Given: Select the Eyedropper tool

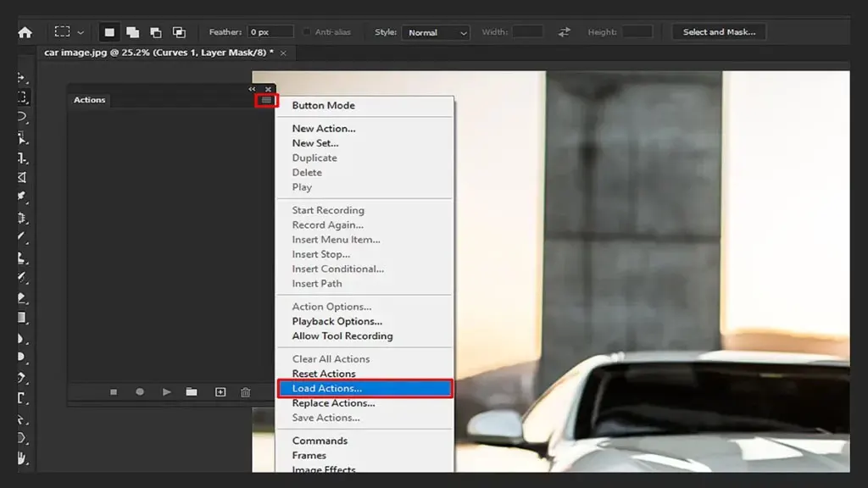Looking at the screenshot, I should pos(22,197).
